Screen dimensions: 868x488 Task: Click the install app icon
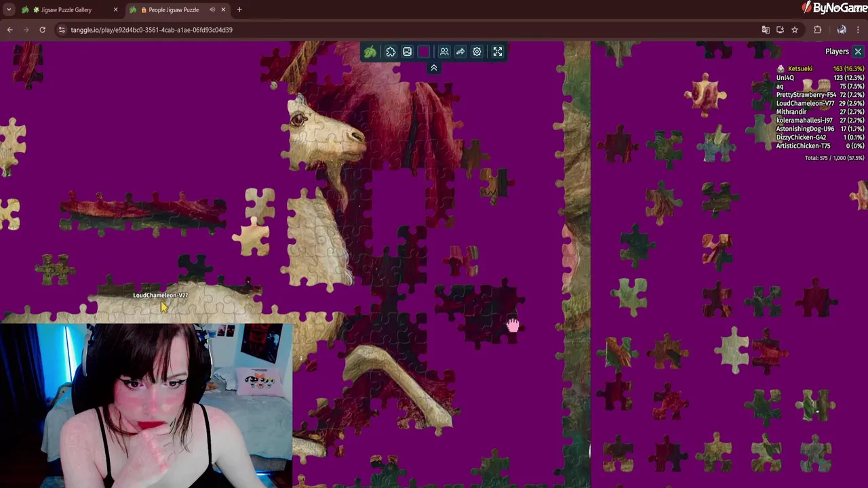780,30
